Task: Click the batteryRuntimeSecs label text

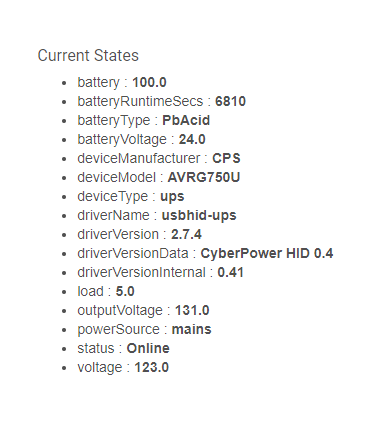Action: coord(140,101)
